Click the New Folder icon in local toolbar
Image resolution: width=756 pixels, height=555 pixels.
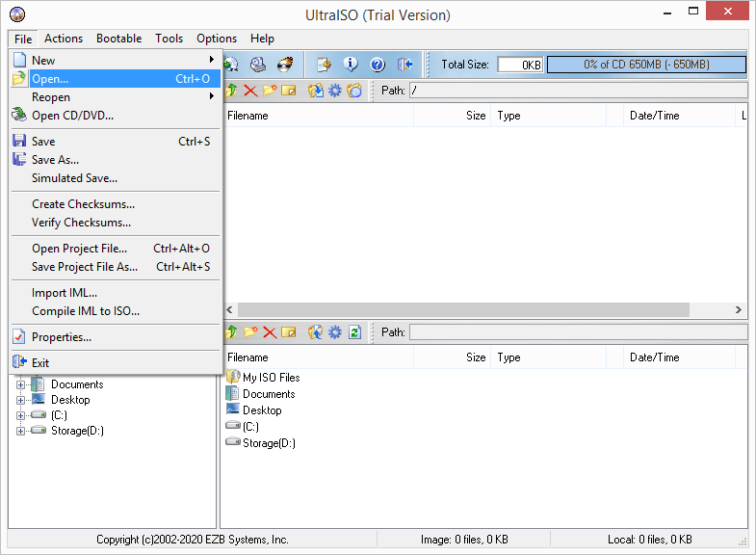pos(250,332)
